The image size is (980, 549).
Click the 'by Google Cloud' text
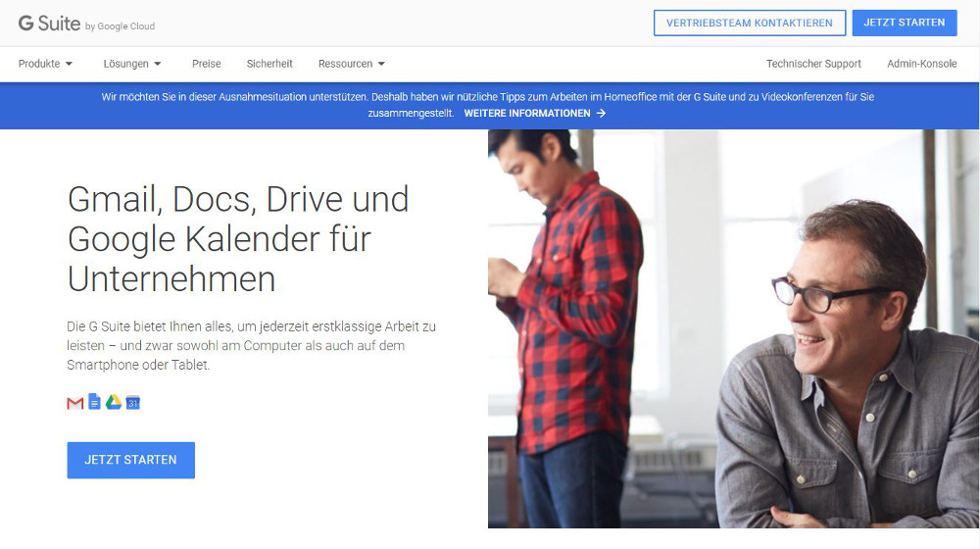120,26
